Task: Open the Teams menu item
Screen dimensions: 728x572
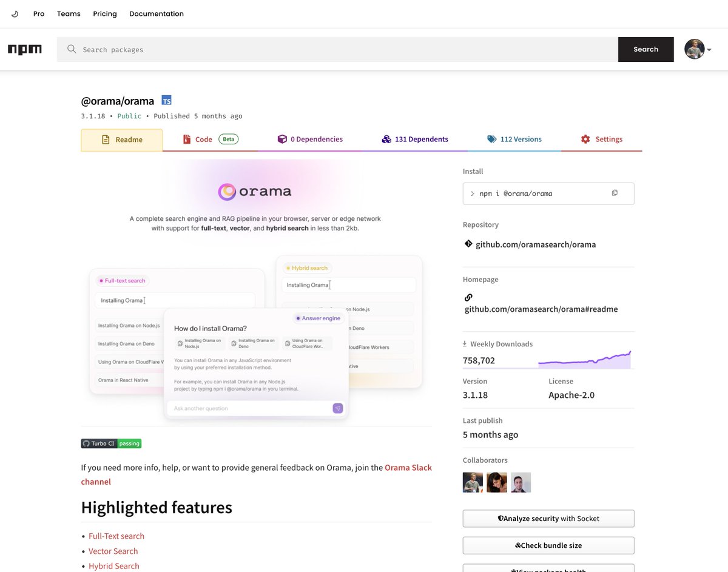Action: coord(69,13)
